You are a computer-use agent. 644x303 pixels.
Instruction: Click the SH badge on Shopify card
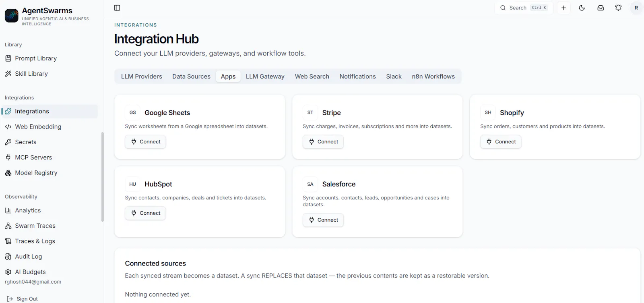point(488,112)
